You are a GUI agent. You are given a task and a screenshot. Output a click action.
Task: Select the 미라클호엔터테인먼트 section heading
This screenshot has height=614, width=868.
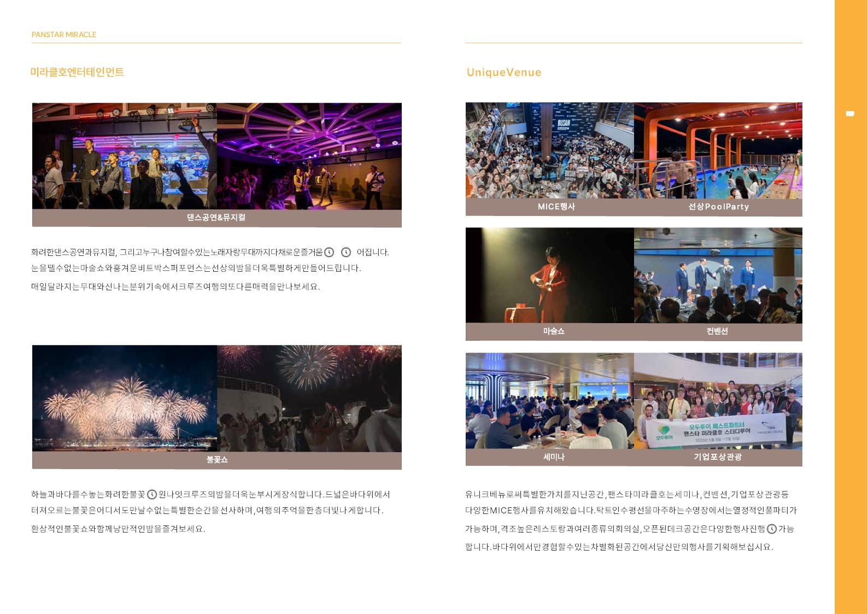pos(77,72)
